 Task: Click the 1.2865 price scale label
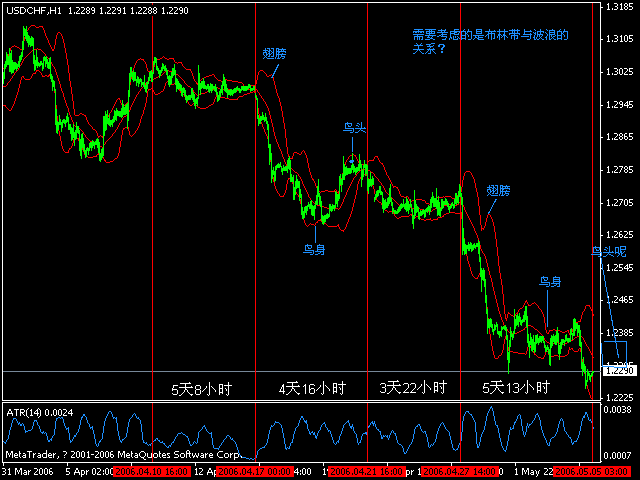tap(620, 137)
